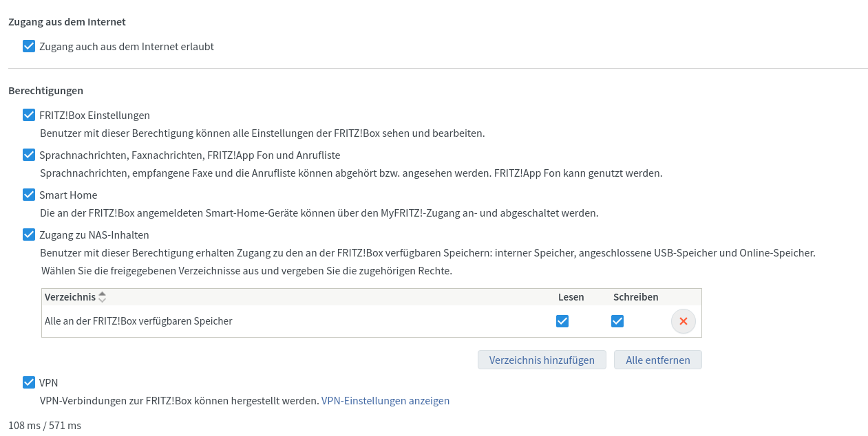This screenshot has width=868, height=436.
Task: Remove directory with red X icon
Action: coord(684,321)
